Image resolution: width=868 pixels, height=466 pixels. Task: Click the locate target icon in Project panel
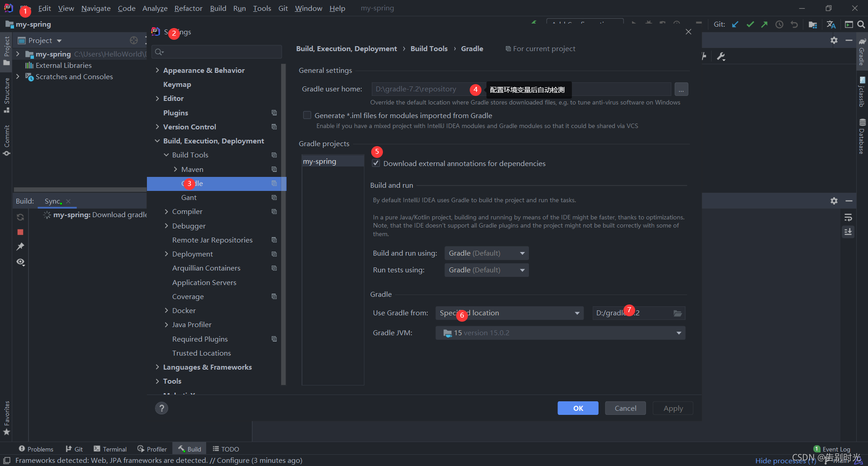[x=134, y=40]
